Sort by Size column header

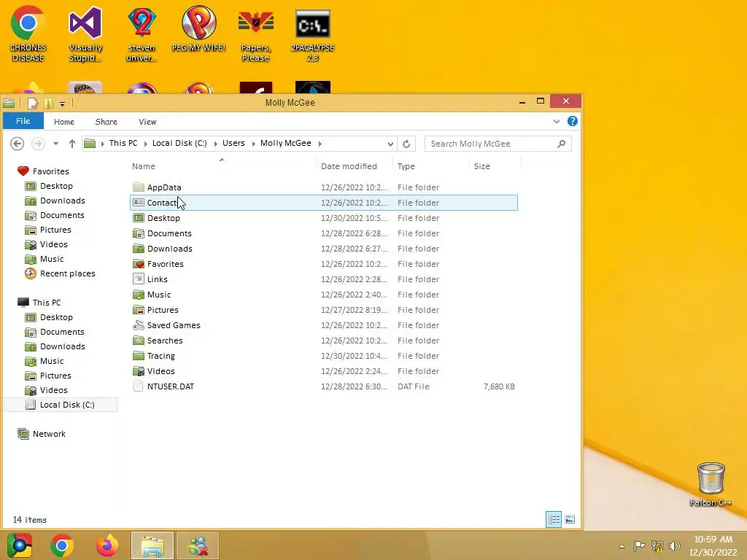pyautogui.click(x=481, y=166)
